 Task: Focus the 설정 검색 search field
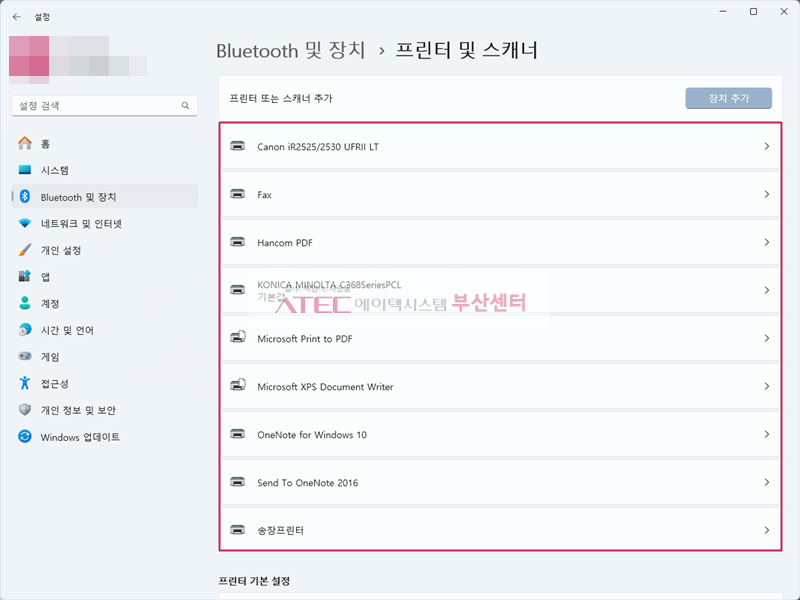point(105,106)
